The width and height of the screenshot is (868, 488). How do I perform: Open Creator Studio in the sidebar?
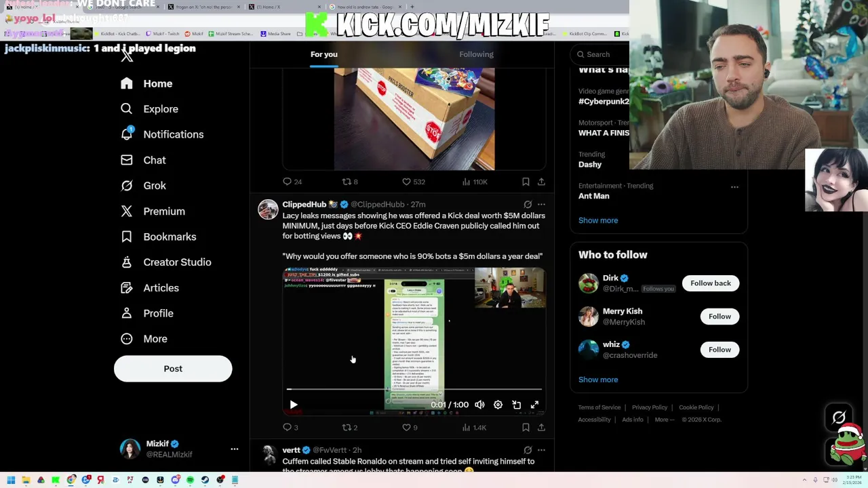165,262
